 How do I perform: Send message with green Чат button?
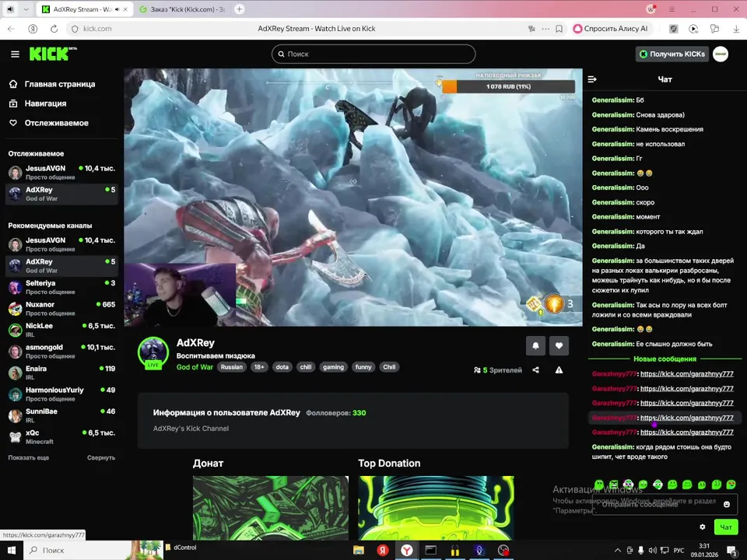pyautogui.click(x=725, y=527)
